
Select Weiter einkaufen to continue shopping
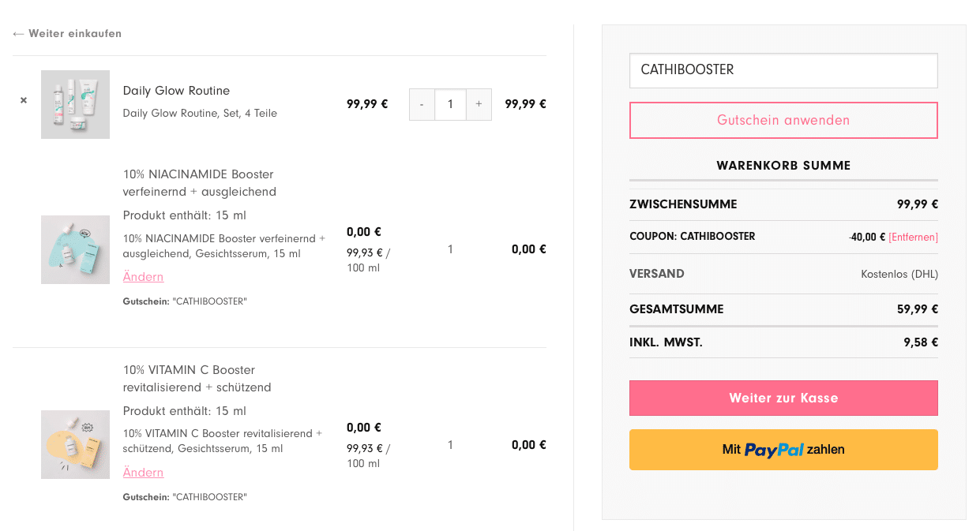(75, 33)
